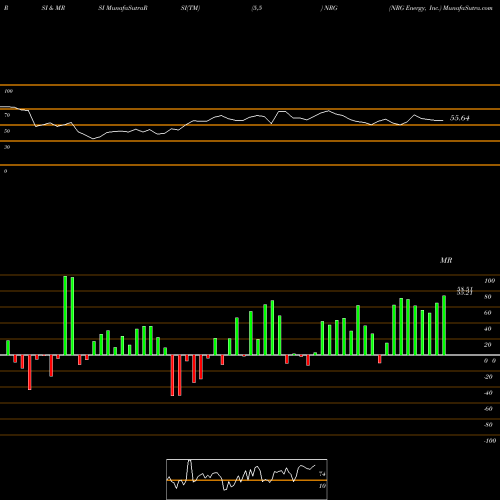
Task: Click the MR axis label 80
Action: click(x=488, y=297)
